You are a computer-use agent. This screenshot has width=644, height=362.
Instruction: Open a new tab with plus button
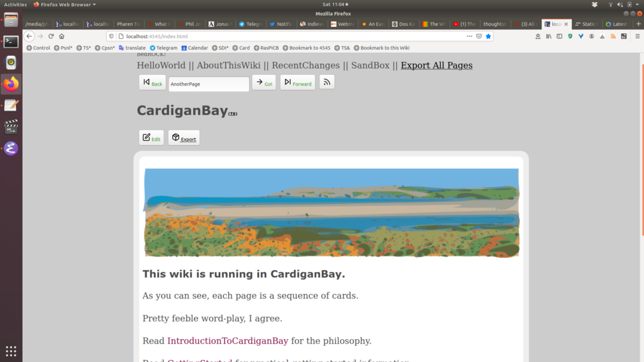click(638, 24)
